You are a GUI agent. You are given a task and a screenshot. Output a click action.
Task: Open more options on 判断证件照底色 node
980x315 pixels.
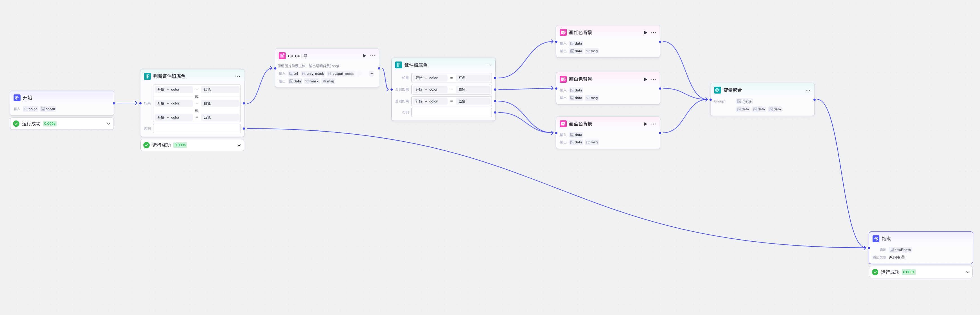pyautogui.click(x=237, y=76)
